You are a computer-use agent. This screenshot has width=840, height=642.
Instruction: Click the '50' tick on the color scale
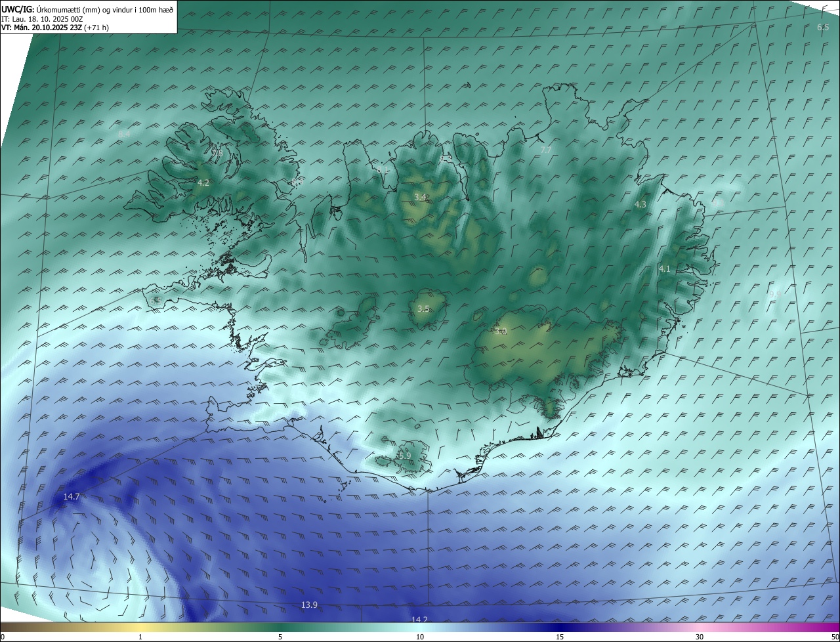[x=835, y=637]
